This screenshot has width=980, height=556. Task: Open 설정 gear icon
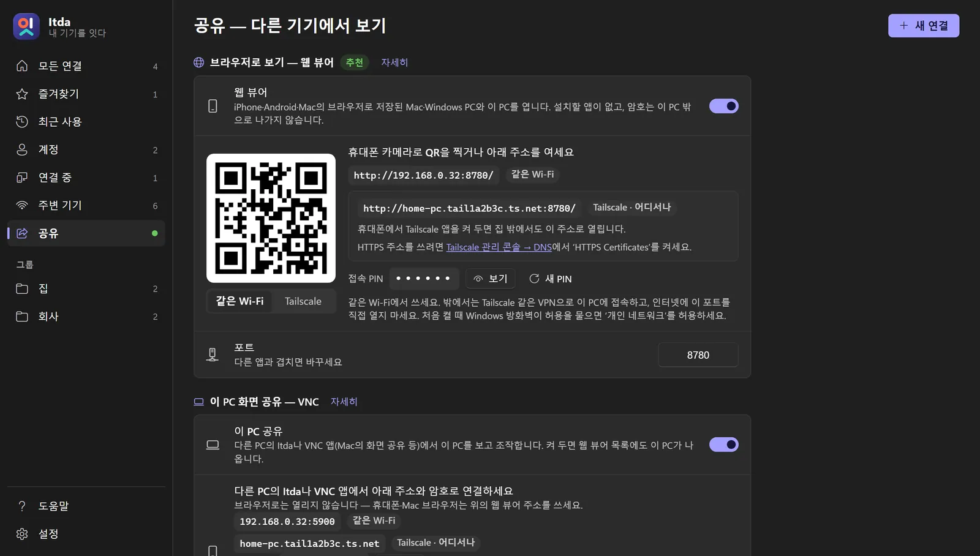point(22,534)
